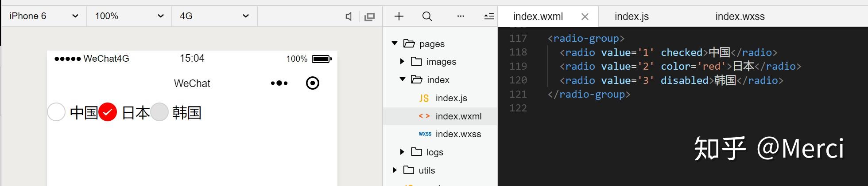Select the 中国 radio button

coord(56,112)
